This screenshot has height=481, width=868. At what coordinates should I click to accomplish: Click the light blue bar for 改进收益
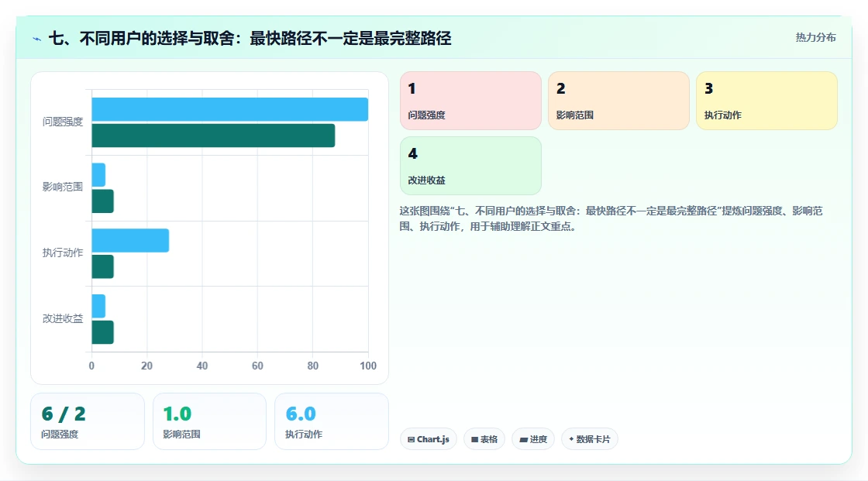[98, 306]
